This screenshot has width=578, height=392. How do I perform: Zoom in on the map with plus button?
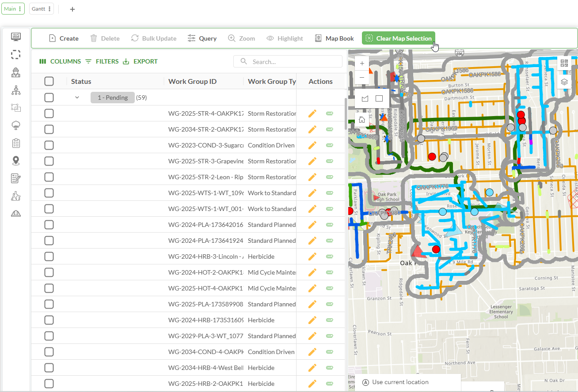point(362,63)
